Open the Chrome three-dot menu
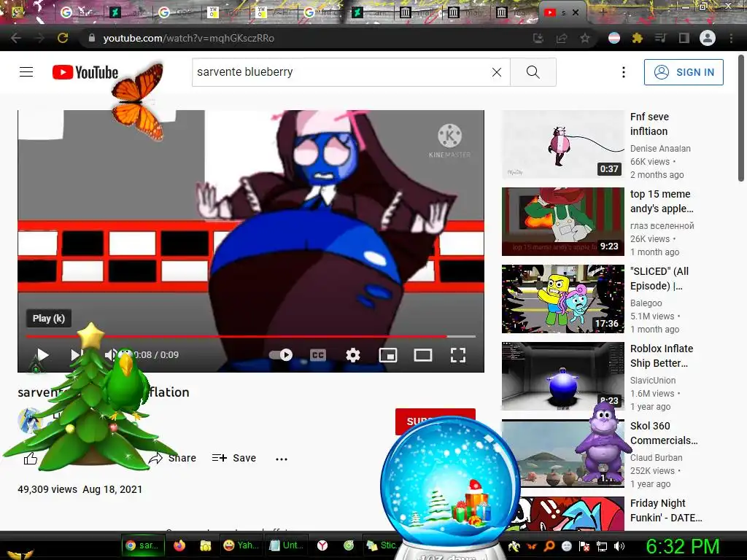Screen dimensions: 747x560 [x=731, y=38]
